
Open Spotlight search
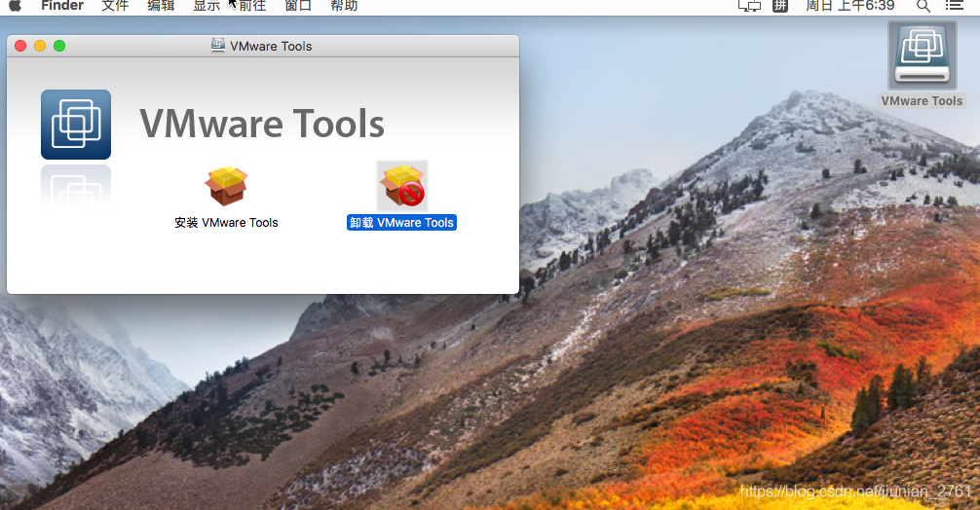click(x=923, y=6)
